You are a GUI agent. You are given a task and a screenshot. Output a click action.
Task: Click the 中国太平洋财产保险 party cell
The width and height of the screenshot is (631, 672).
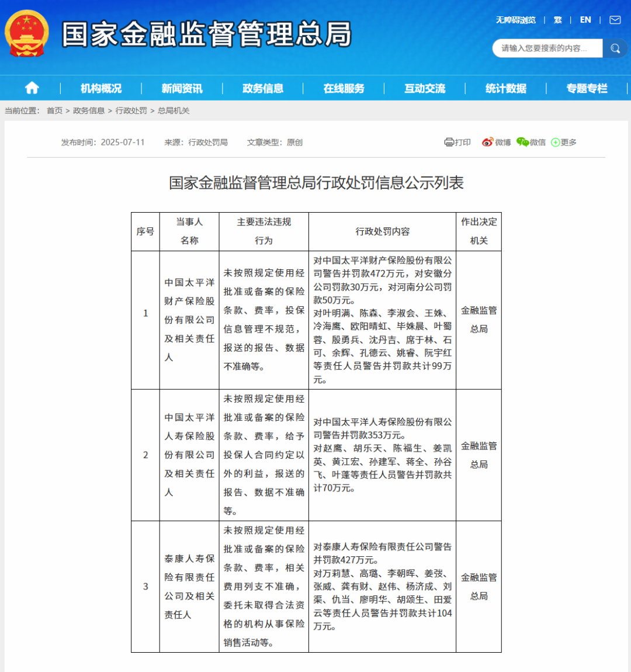(189, 320)
